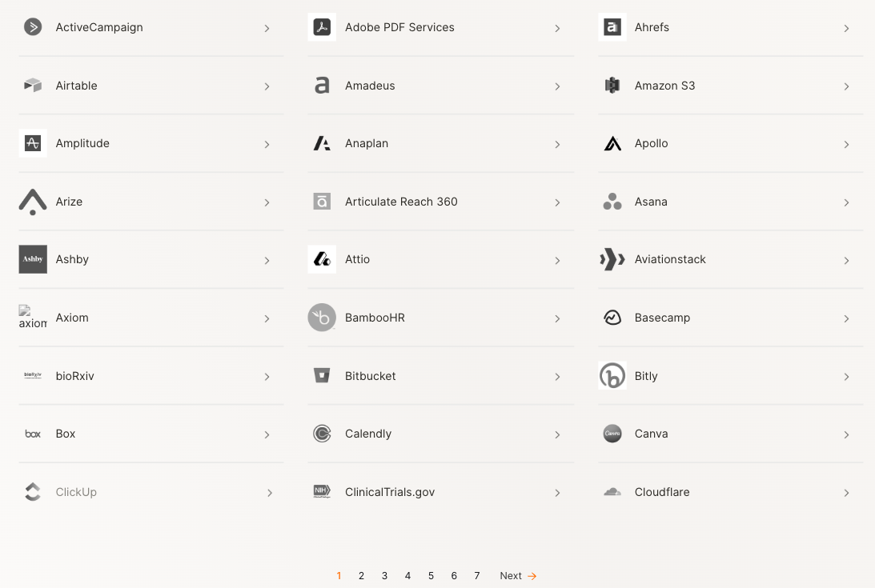875x588 pixels.
Task: Click the Bitbucket logo icon
Action: coord(322,375)
